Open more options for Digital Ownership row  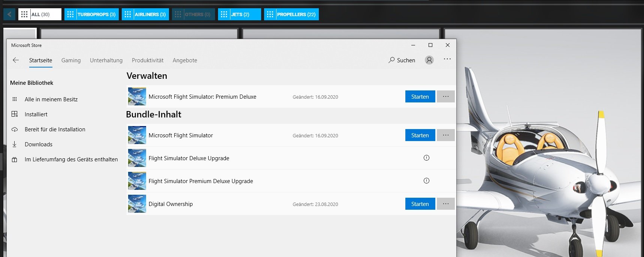pyautogui.click(x=446, y=204)
